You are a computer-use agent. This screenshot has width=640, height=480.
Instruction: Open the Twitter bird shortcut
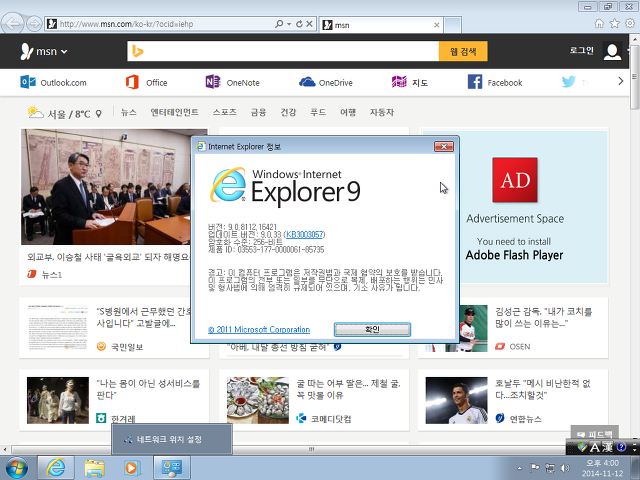[569, 82]
